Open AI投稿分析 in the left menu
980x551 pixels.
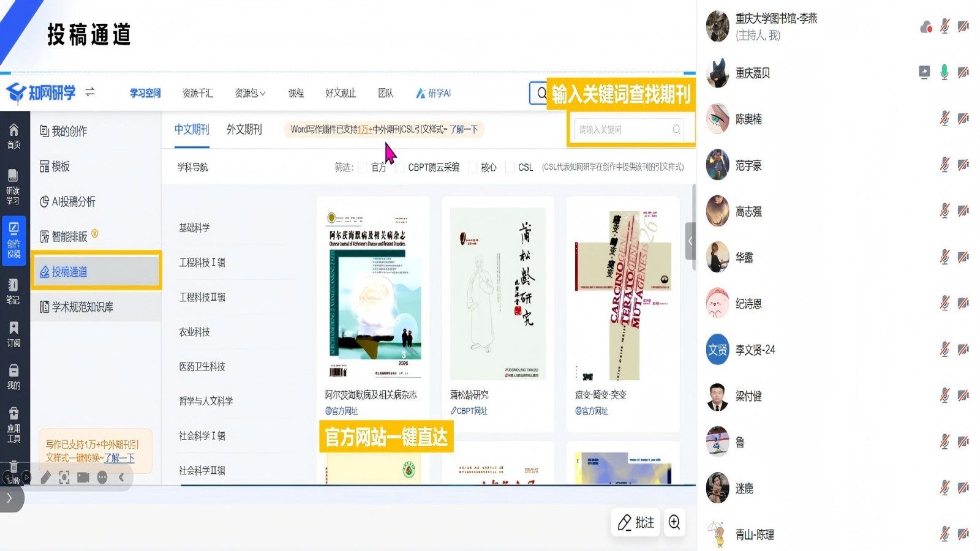67,201
